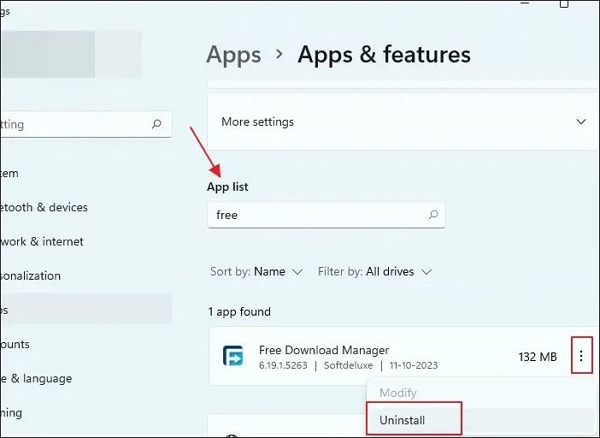The width and height of the screenshot is (600, 438).
Task: Click the App list search field containing 'free'
Action: tap(326, 215)
